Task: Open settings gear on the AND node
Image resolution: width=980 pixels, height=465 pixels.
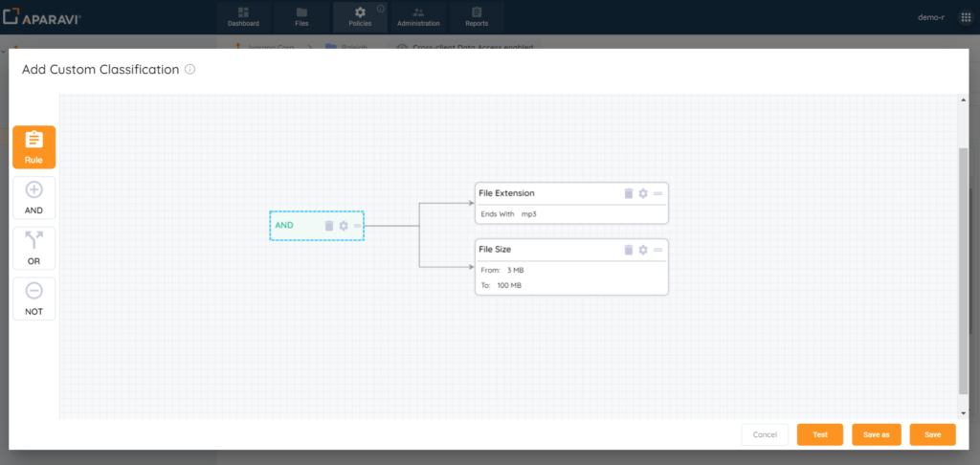Action: (344, 226)
